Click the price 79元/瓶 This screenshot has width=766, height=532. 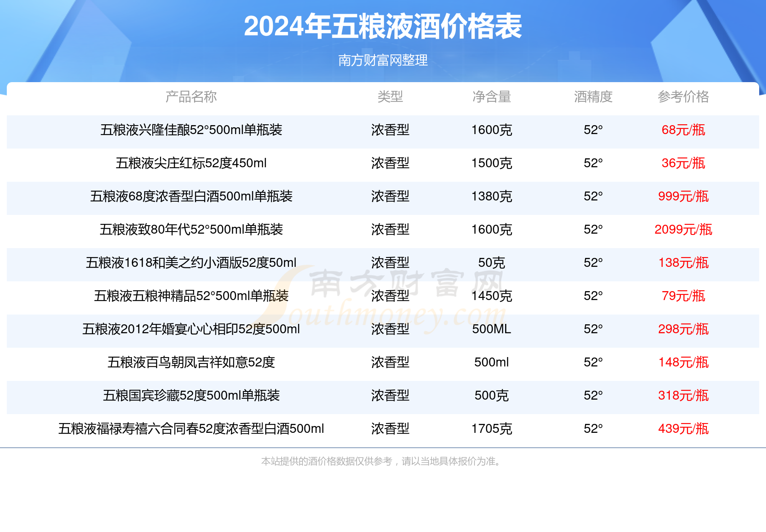click(x=683, y=296)
